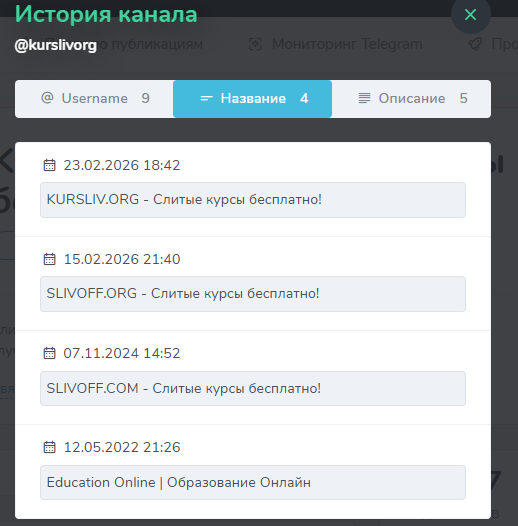Click the count 4 on Название tab
518x526 pixels.
[304, 98]
